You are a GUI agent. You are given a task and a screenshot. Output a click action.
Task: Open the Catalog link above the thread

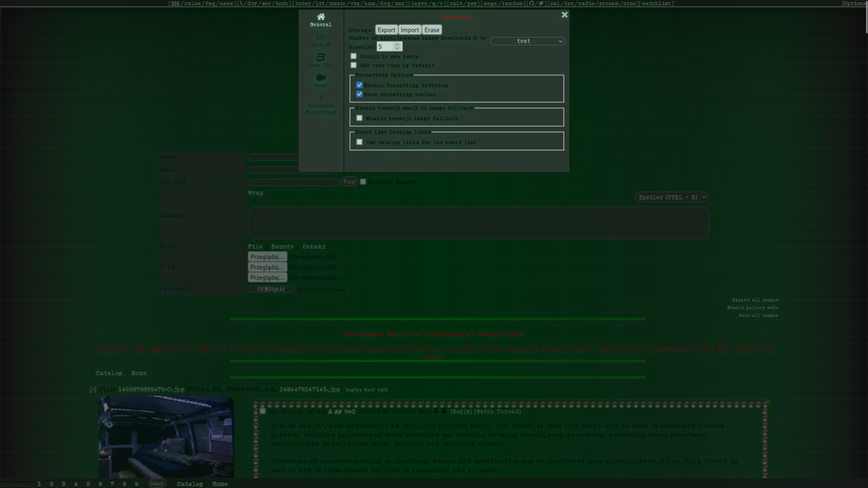click(x=109, y=373)
